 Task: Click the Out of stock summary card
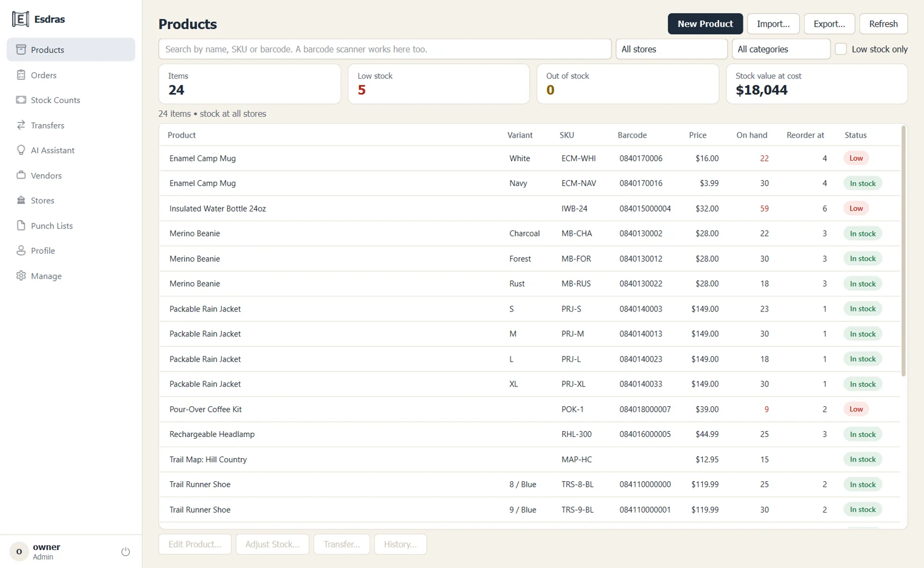[628, 84]
